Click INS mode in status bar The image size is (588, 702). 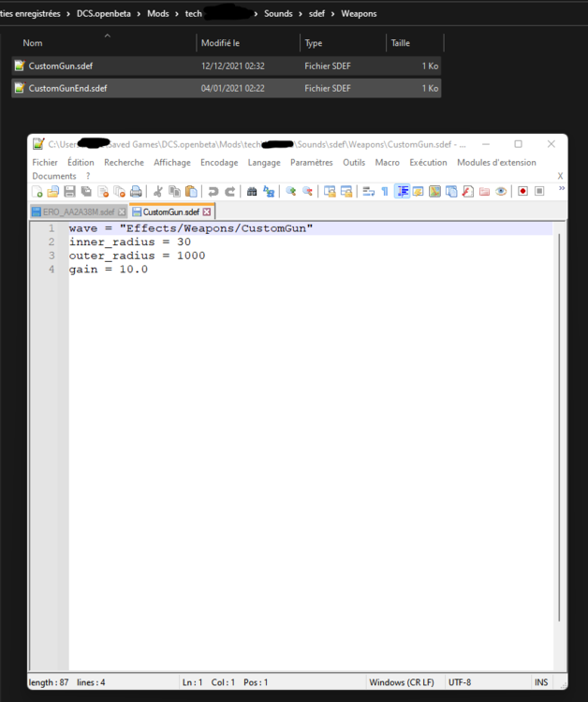click(541, 682)
